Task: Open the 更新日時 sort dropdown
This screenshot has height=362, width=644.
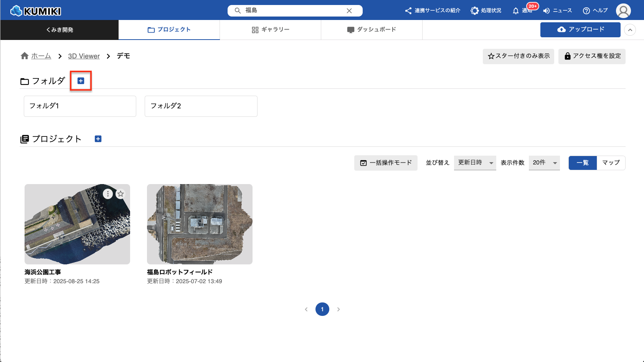Action: tap(475, 163)
